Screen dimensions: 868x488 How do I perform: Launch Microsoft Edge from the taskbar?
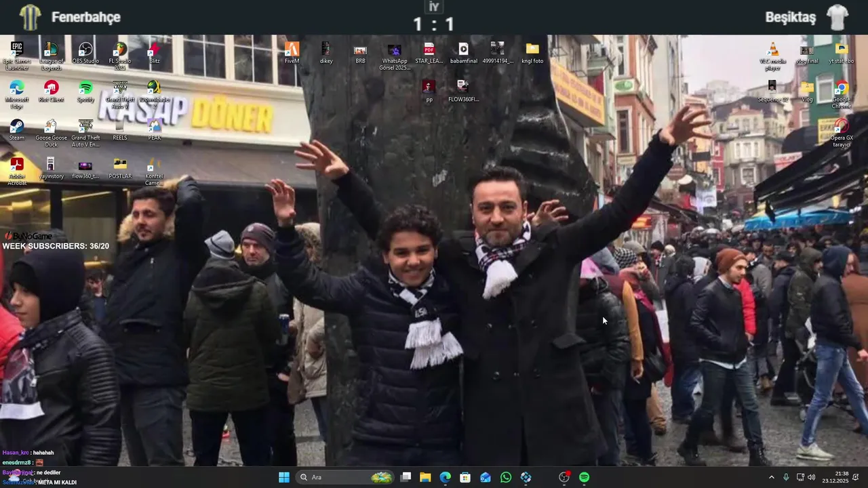coord(445,477)
